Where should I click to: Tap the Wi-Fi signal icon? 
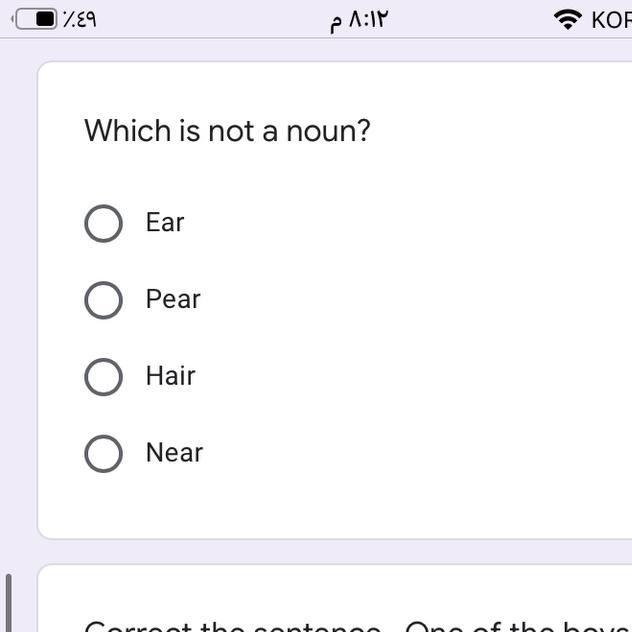[568, 19]
